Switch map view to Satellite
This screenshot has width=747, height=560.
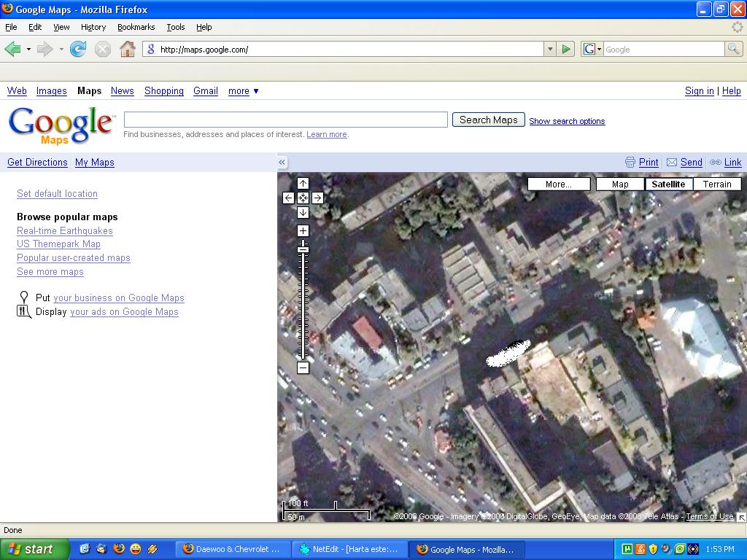pos(668,184)
